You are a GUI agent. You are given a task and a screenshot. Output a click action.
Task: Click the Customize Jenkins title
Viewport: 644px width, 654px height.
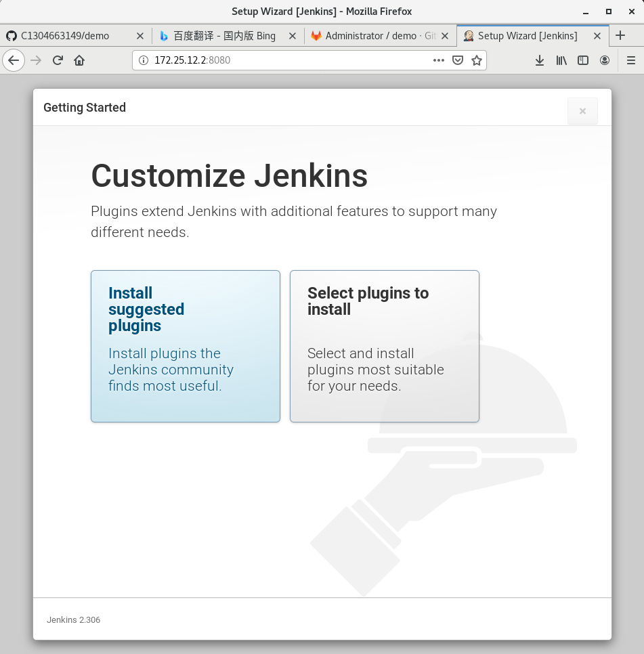coord(229,175)
